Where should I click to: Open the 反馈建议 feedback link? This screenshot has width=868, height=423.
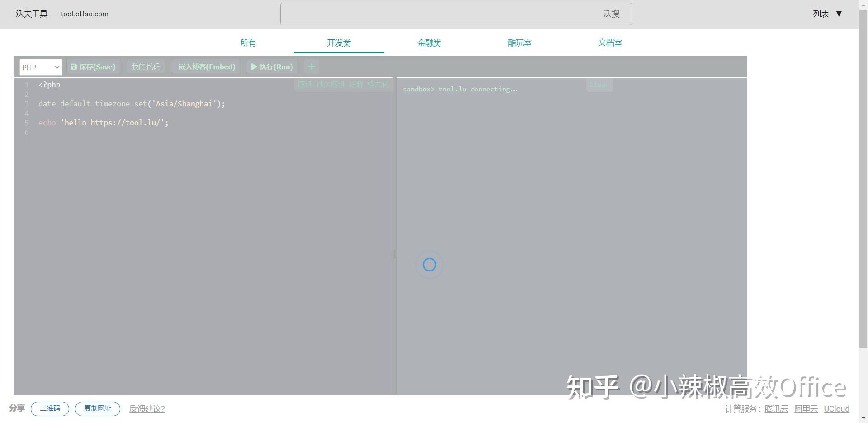[146, 409]
